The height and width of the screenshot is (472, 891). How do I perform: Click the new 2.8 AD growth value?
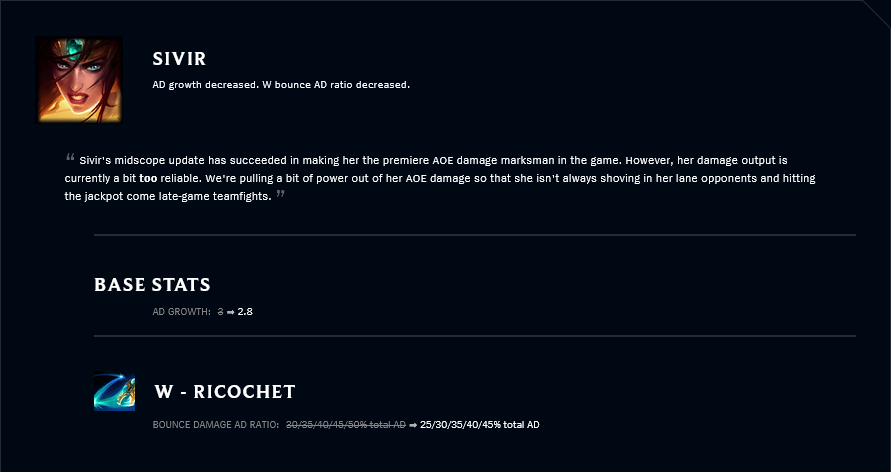click(x=245, y=312)
